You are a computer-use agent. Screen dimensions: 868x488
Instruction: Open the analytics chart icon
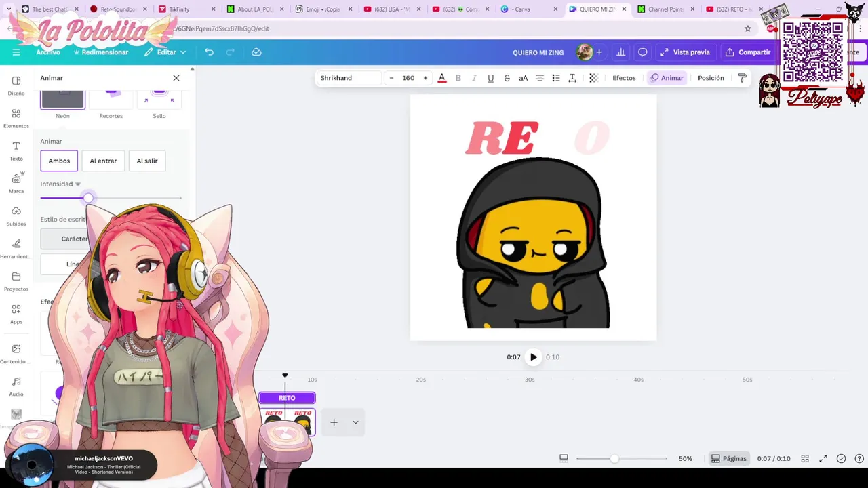pyautogui.click(x=620, y=52)
